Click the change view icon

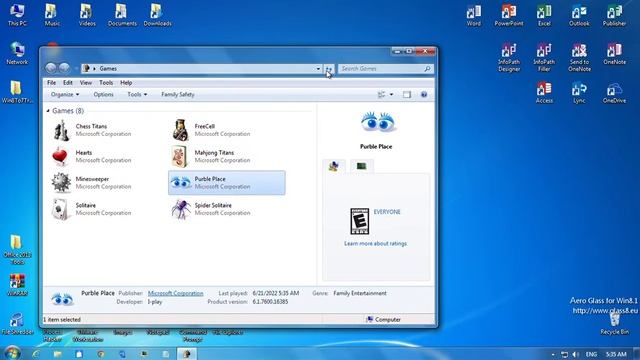(x=381, y=95)
